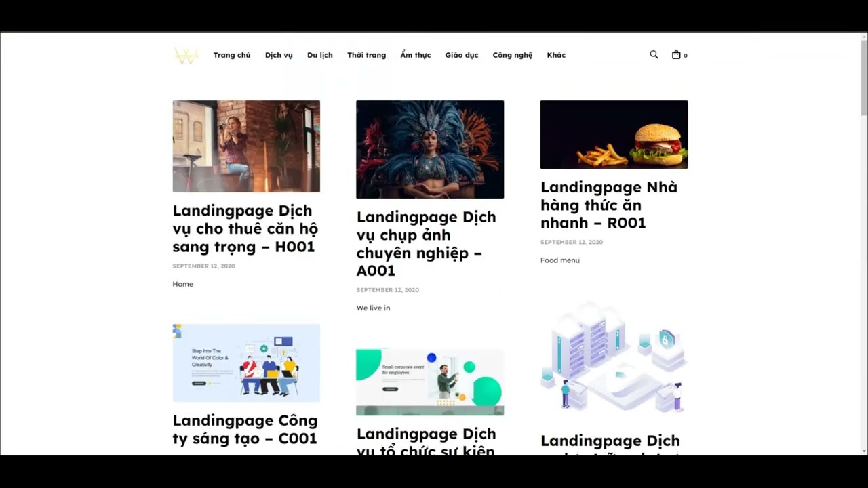Click date under H001 apartment post
This screenshot has height=488, width=868.
tap(203, 266)
